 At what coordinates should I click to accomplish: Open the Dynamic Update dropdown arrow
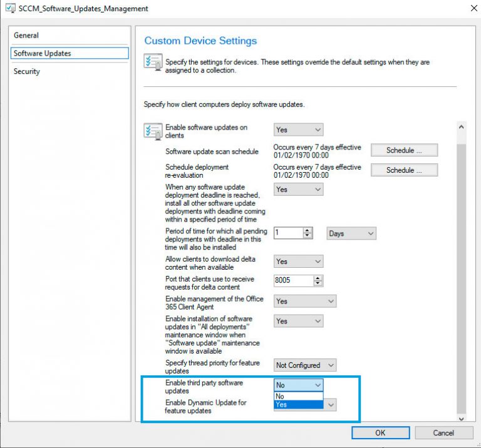tap(331, 405)
